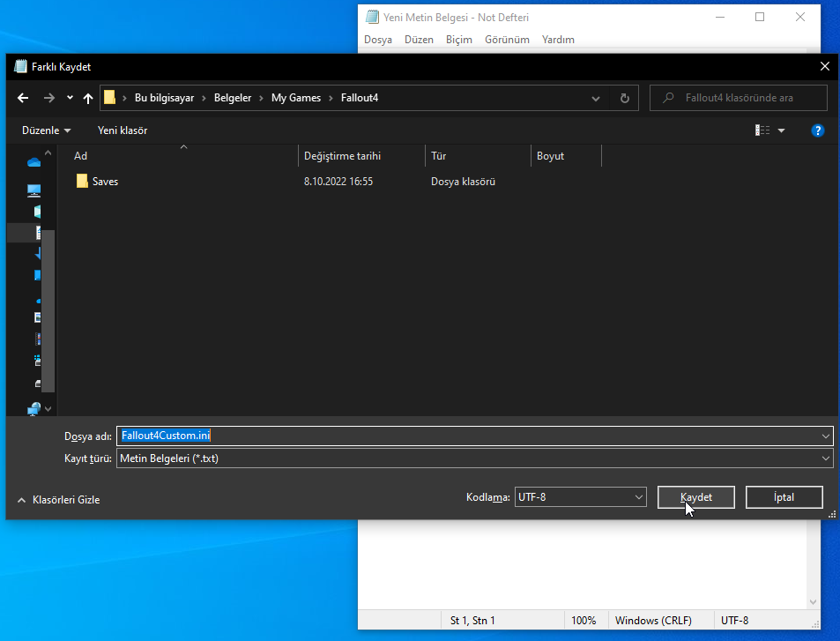
Task: Click Bu bilgisayar in address path
Action: coord(164,98)
